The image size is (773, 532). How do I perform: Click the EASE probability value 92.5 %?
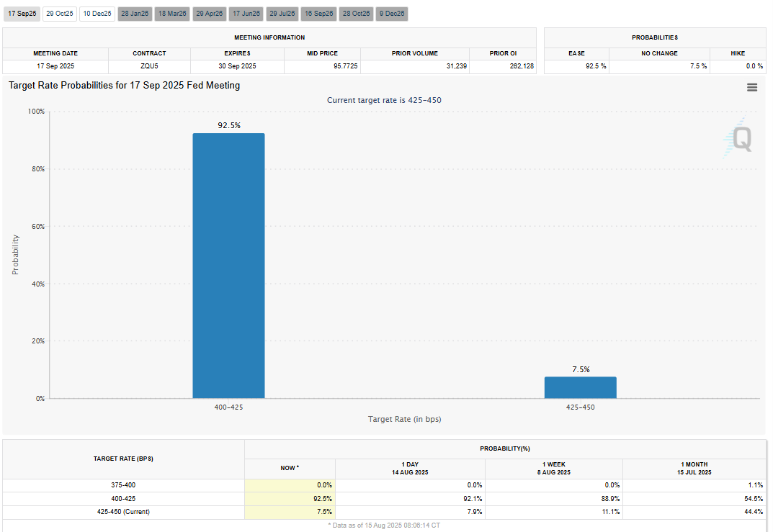pos(596,66)
